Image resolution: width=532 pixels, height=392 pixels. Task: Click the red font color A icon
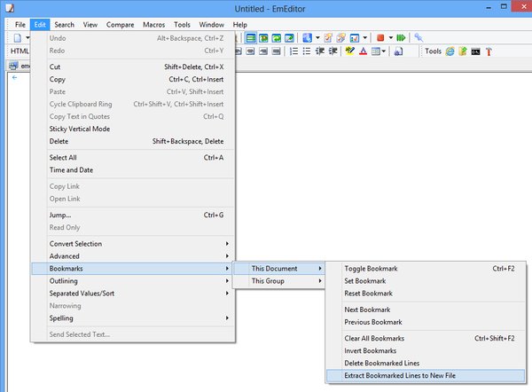click(x=364, y=51)
